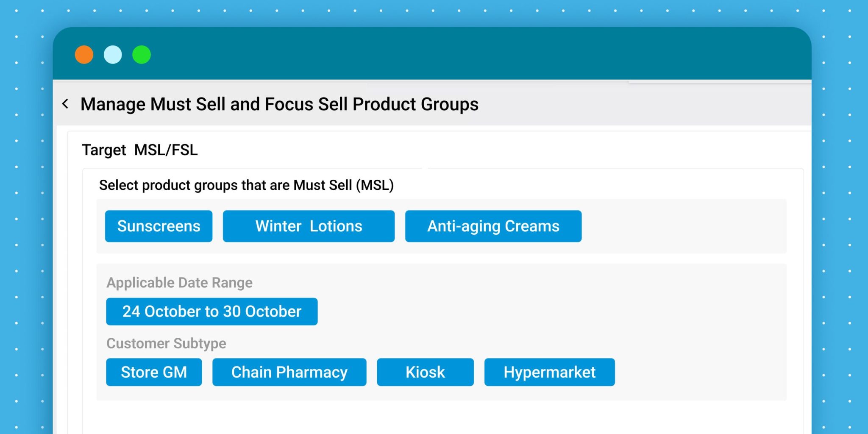
Task: Click the orange window control dot
Action: tap(84, 55)
